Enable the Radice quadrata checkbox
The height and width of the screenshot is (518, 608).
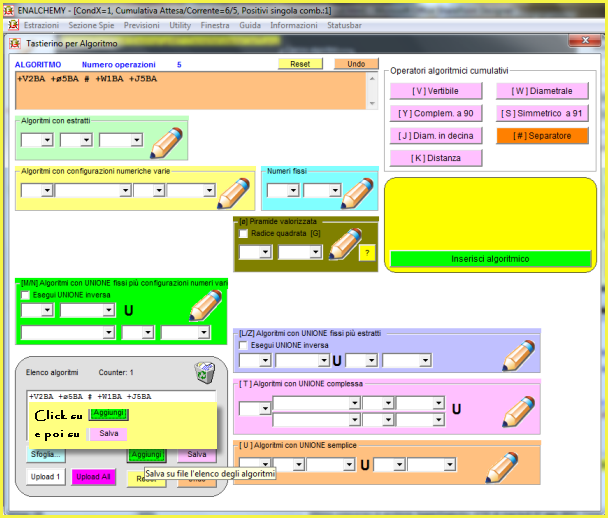(x=244, y=233)
